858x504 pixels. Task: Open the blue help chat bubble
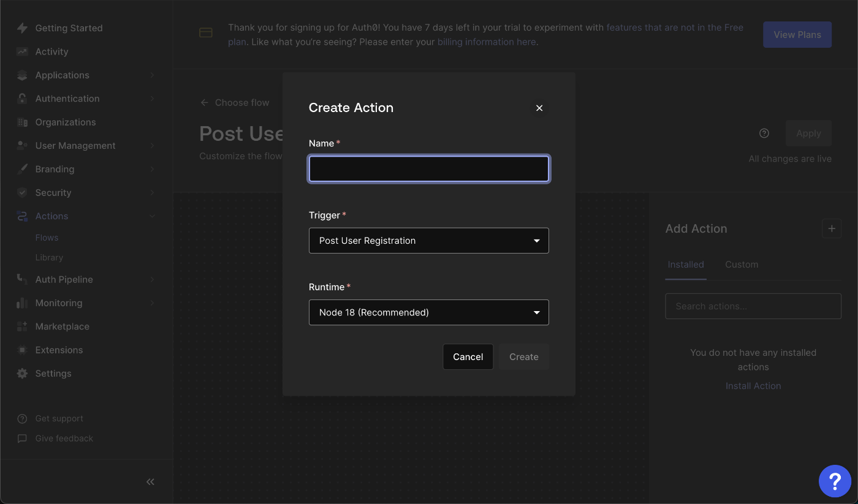(x=835, y=481)
